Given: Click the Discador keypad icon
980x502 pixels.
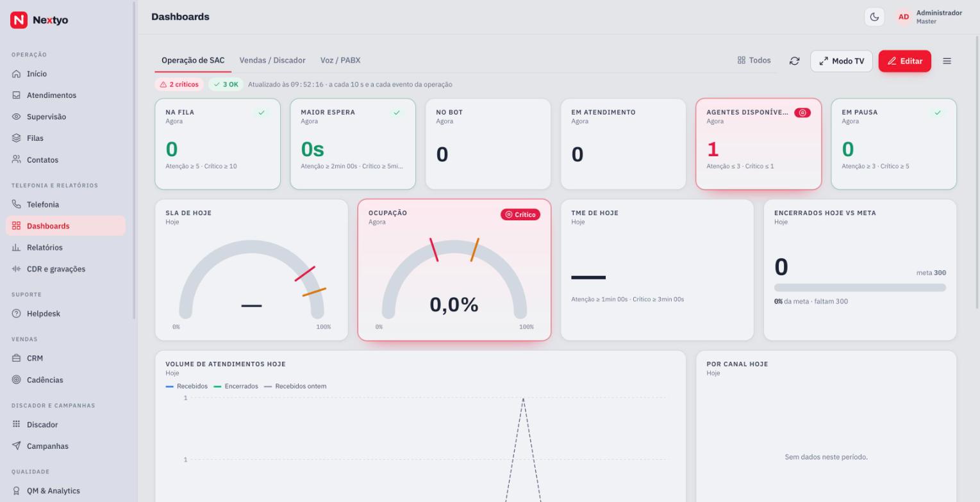Looking at the screenshot, I should coord(16,425).
